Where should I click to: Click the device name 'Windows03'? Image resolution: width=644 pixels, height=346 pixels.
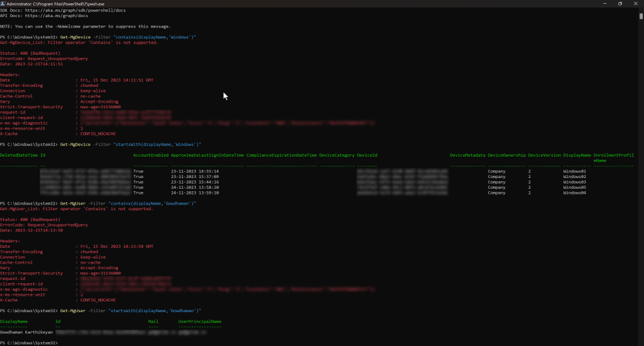coord(575,182)
